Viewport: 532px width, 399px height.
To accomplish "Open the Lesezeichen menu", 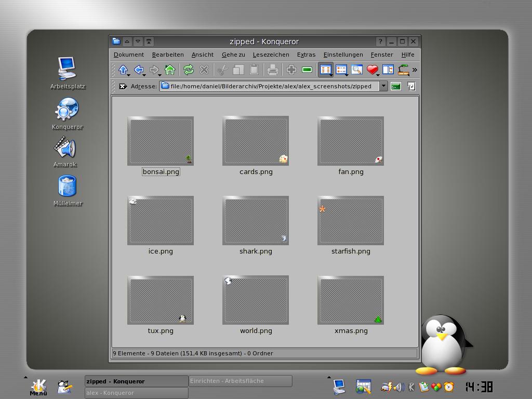I will [271, 55].
